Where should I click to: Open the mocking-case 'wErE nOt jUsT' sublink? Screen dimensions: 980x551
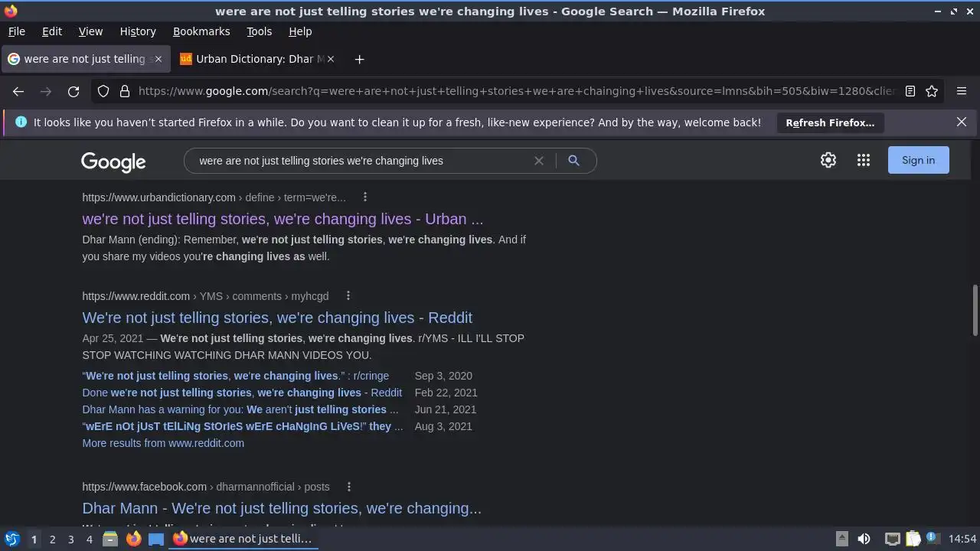pos(243,426)
